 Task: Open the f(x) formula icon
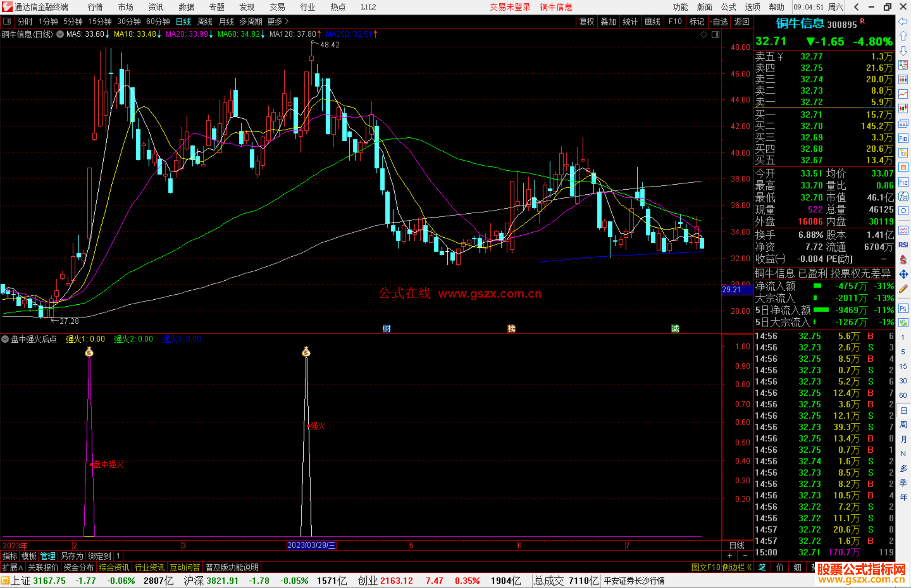point(903,197)
